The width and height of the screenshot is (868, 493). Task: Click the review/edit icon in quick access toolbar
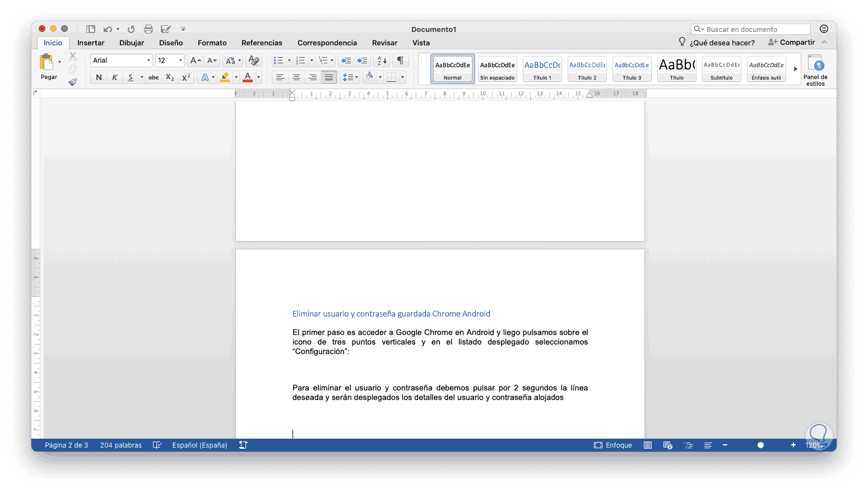pyautogui.click(x=166, y=29)
